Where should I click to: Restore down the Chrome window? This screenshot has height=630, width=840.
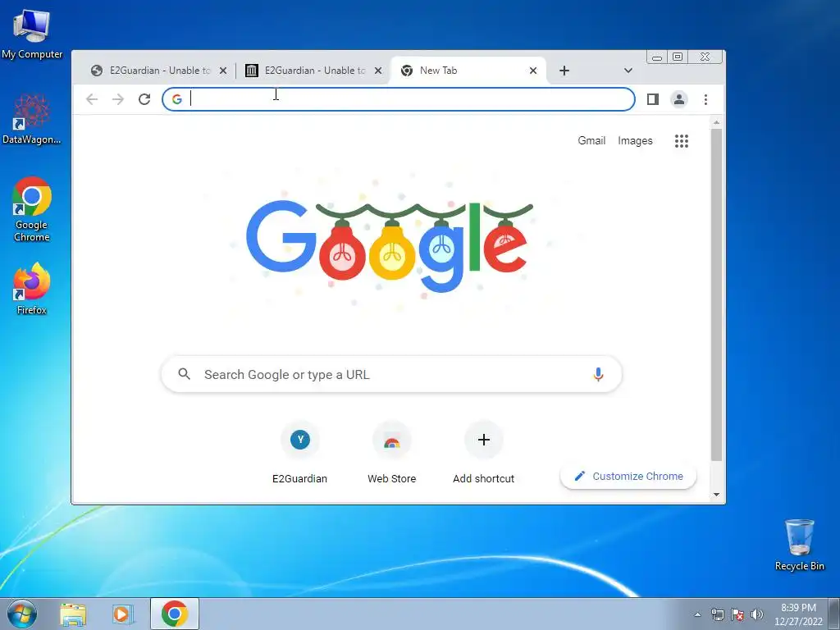click(678, 57)
